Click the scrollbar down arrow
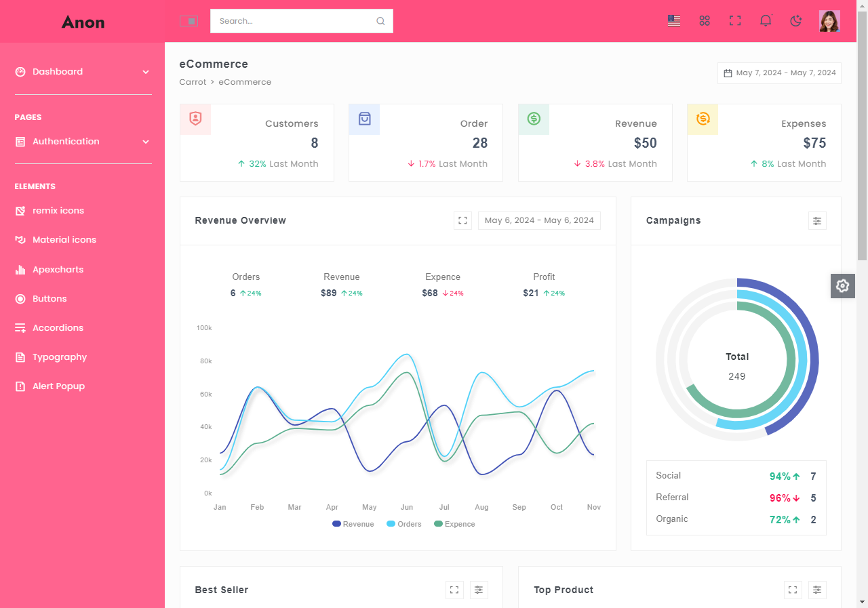868x608 pixels. (x=862, y=602)
